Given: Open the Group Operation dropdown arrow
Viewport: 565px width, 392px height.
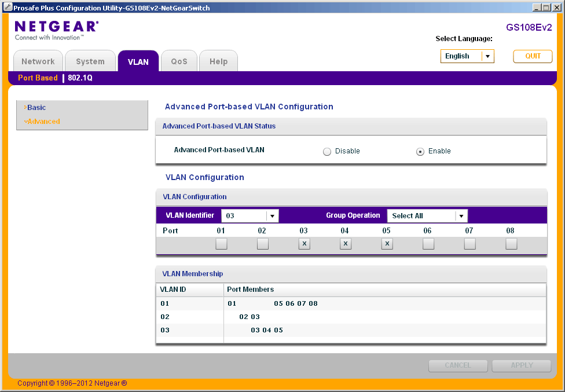Looking at the screenshot, I should [461, 216].
